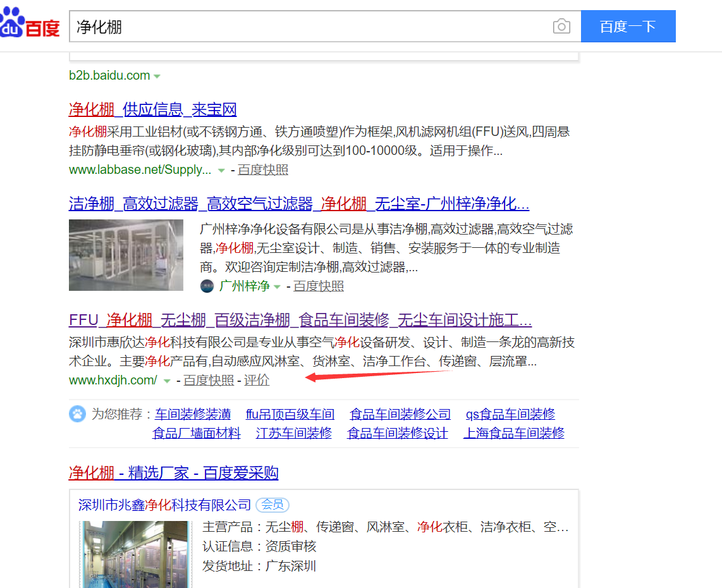
Task: Open recommended search 车间装修装潢
Action: pos(193,414)
